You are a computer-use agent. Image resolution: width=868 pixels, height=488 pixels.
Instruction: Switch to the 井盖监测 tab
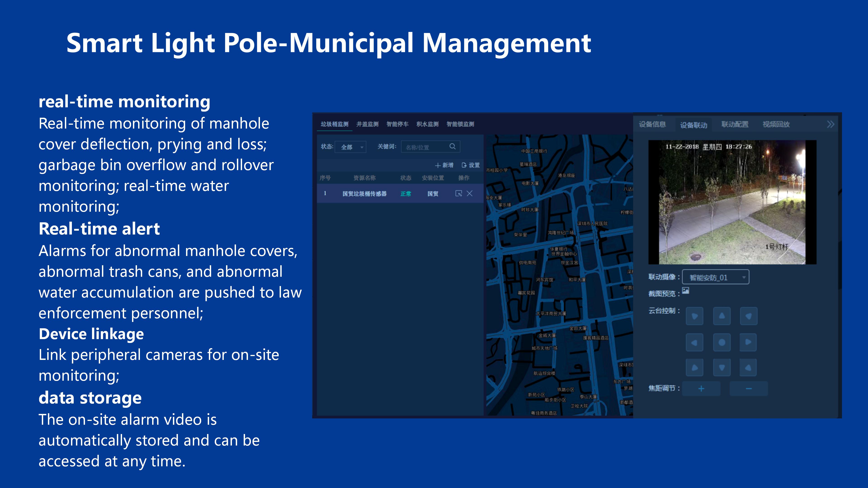(367, 124)
